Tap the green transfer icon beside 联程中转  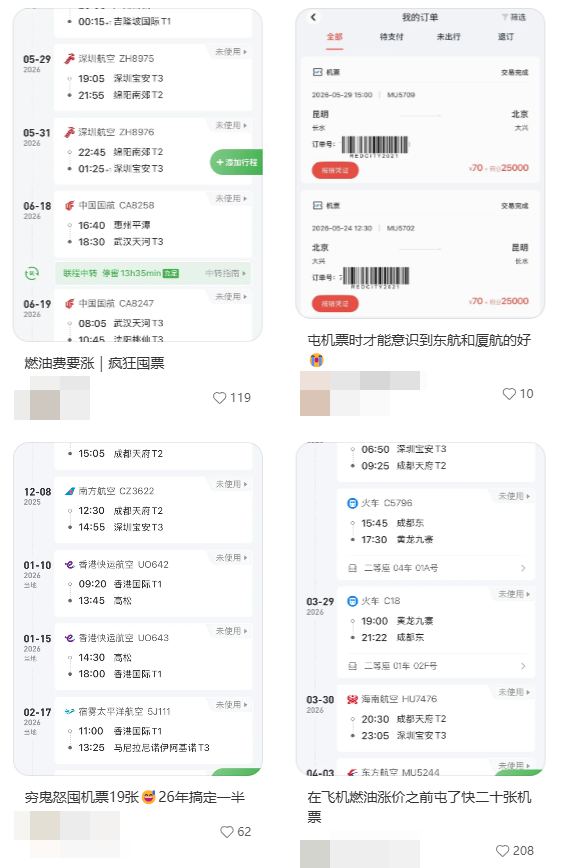click(x=32, y=273)
